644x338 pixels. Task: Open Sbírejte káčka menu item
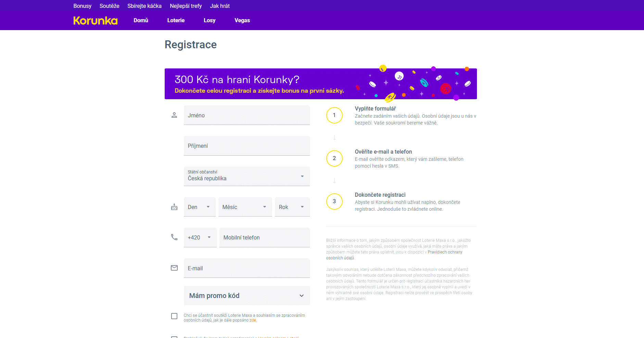tap(144, 6)
